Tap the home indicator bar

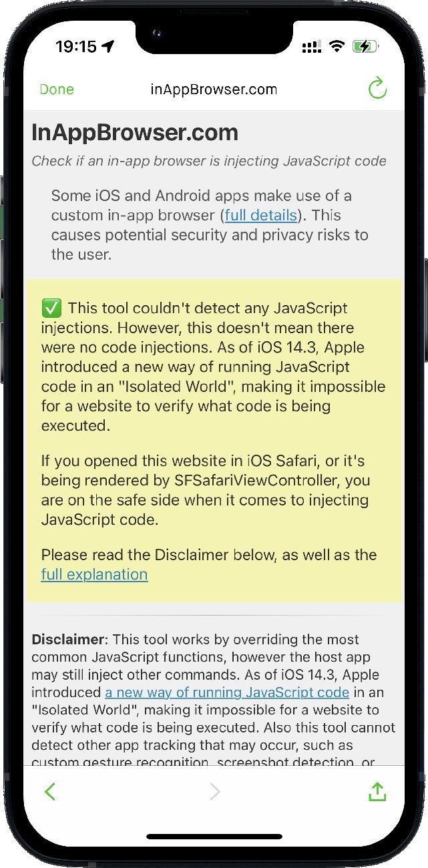[214, 837]
